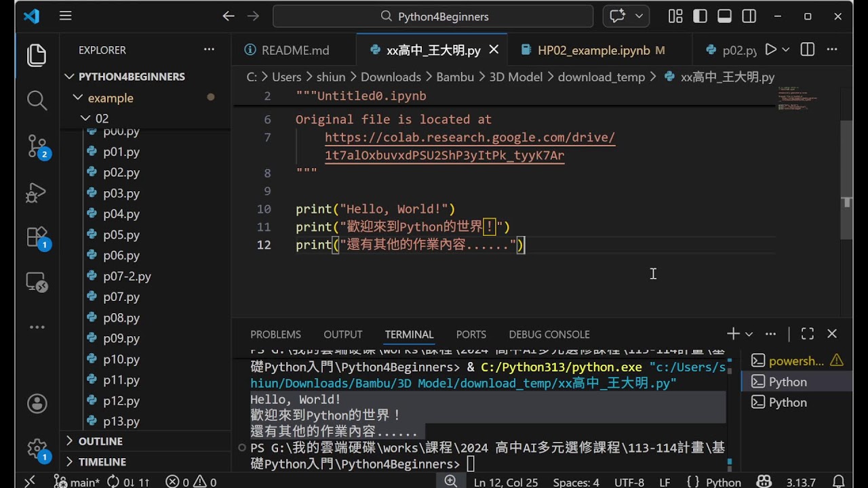Open Source Control view with badge 2
The height and width of the screenshot is (488, 868).
coord(37,146)
